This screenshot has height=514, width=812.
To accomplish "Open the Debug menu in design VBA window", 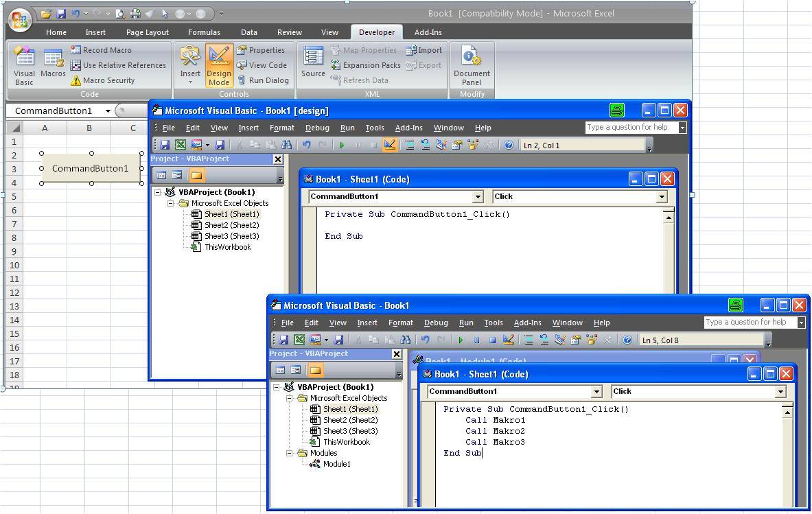I will pyautogui.click(x=317, y=128).
